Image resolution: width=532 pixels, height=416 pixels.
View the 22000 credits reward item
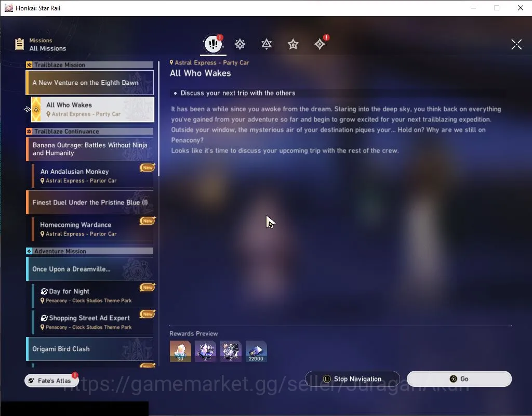256,351
